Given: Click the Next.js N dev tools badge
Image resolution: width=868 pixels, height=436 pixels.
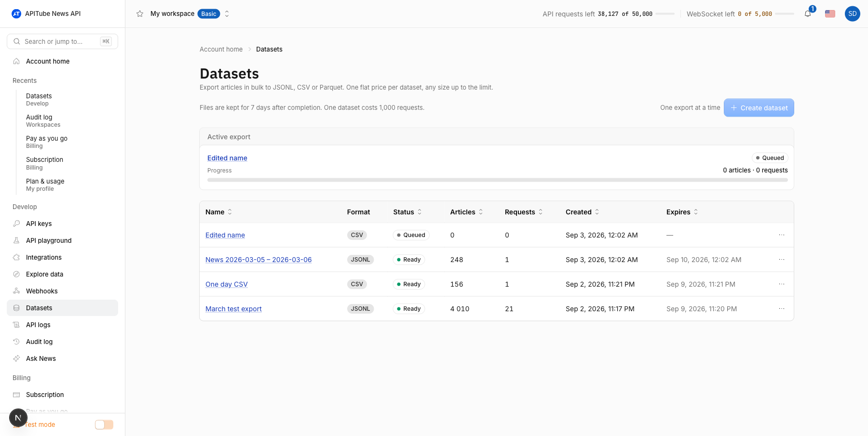Looking at the screenshot, I should 18,418.
